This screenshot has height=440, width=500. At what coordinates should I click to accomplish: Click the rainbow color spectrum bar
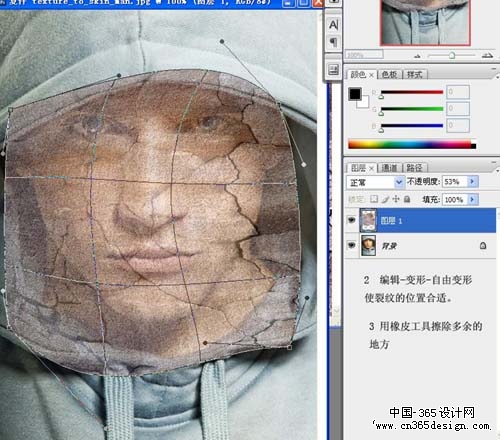pos(412,144)
